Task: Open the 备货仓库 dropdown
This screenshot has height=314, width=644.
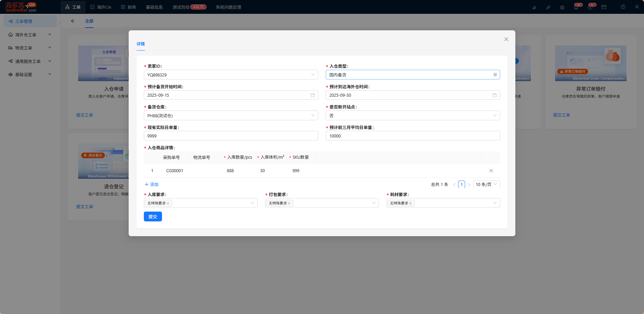Action: click(x=231, y=116)
